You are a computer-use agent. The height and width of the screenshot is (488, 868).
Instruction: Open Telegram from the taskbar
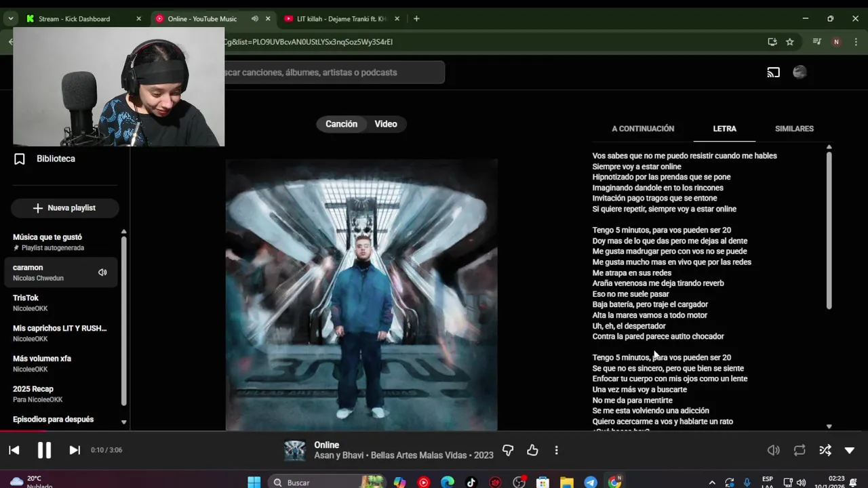point(591,483)
